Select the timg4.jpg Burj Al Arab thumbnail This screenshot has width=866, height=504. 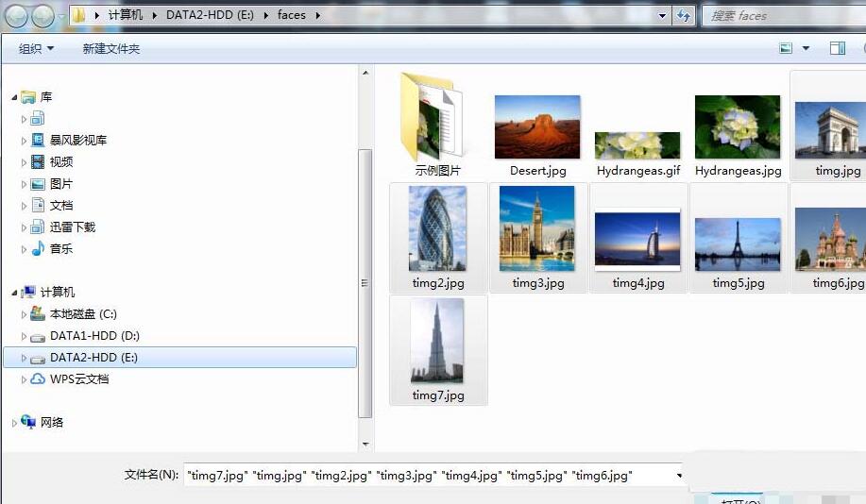point(637,242)
